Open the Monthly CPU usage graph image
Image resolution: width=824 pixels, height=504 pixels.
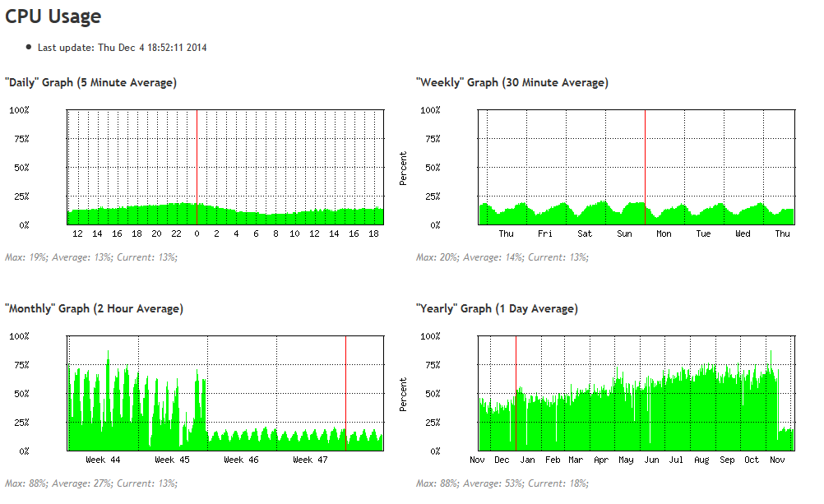click(x=197, y=399)
